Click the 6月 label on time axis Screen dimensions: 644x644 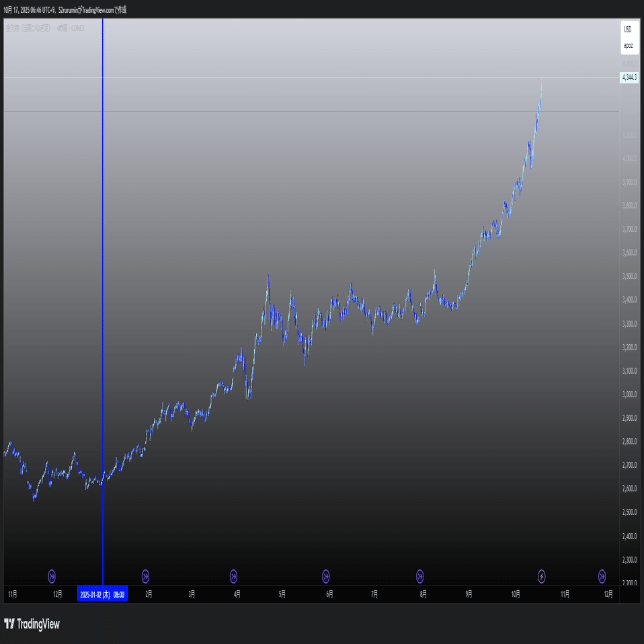click(x=329, y=594)
